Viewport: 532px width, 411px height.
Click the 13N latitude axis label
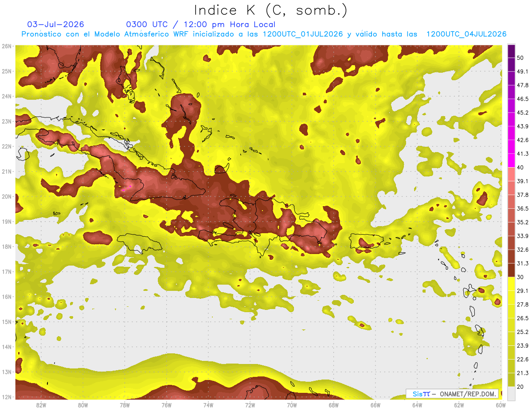(x=7, y=372)
